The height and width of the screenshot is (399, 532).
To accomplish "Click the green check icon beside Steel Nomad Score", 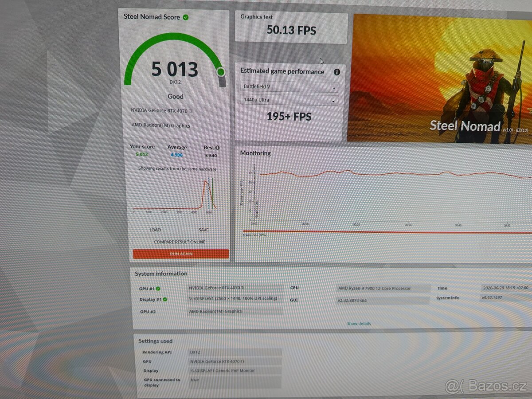I will (186, 17).
